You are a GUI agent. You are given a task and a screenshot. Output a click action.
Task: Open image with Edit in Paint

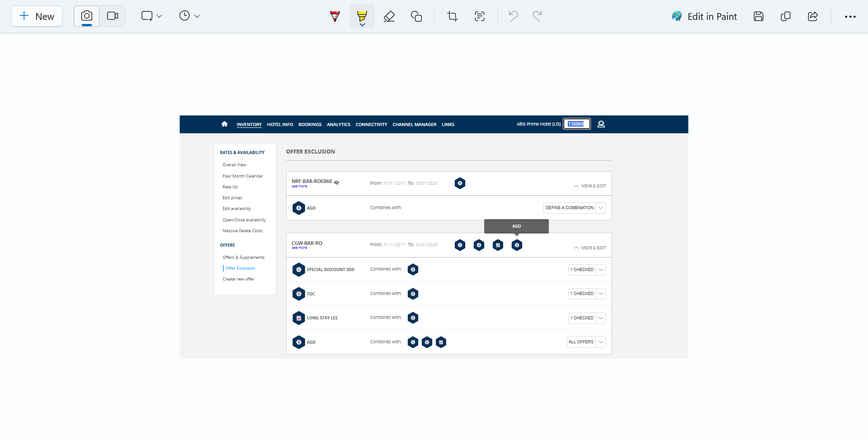(704, 16)
